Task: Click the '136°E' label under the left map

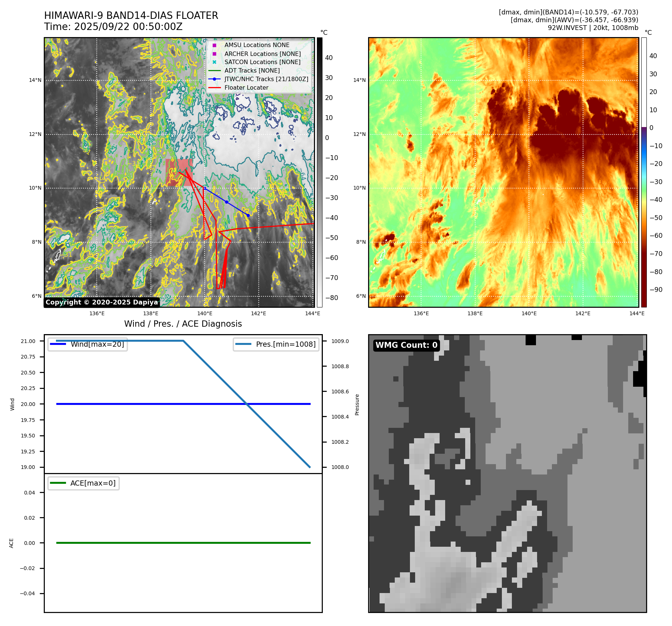Action: click(x=97, y=313)
